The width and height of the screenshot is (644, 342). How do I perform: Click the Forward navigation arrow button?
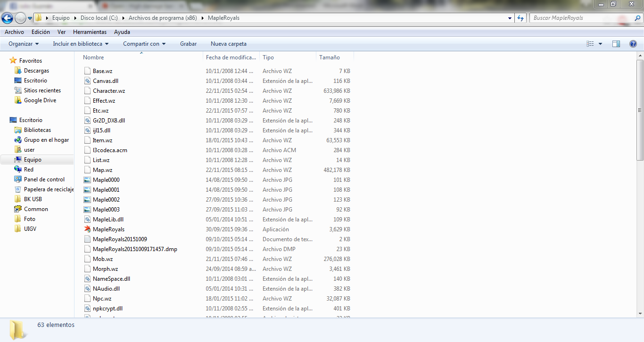click(x=20, y=18)
